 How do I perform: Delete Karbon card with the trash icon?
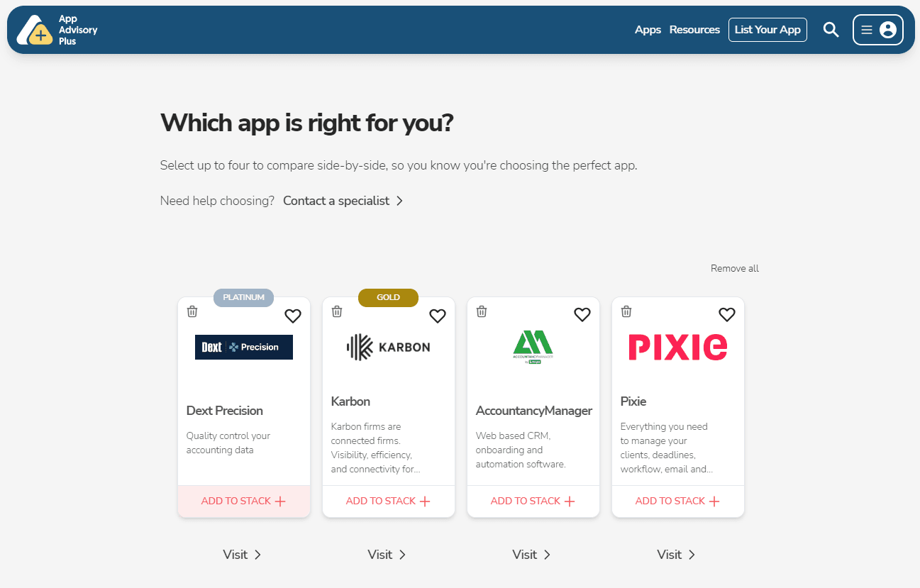[337, 311]
